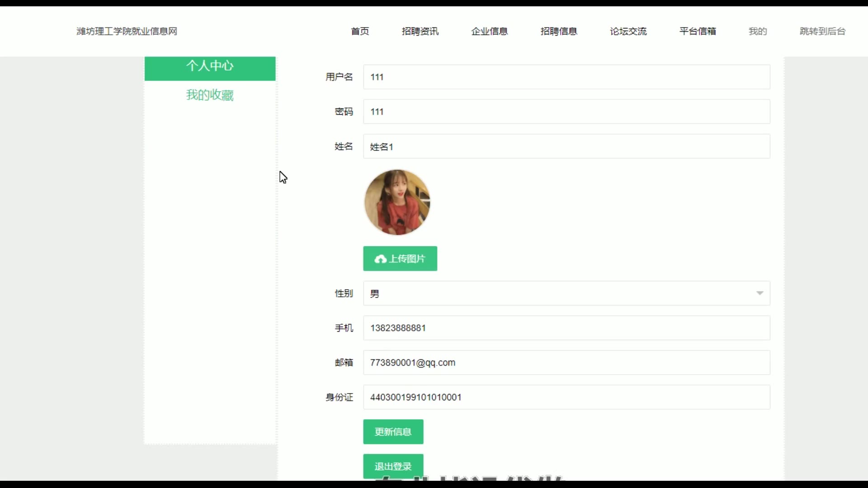Select the 我的 navigation item
Screen dimensions: 868x488
[758, 31]
